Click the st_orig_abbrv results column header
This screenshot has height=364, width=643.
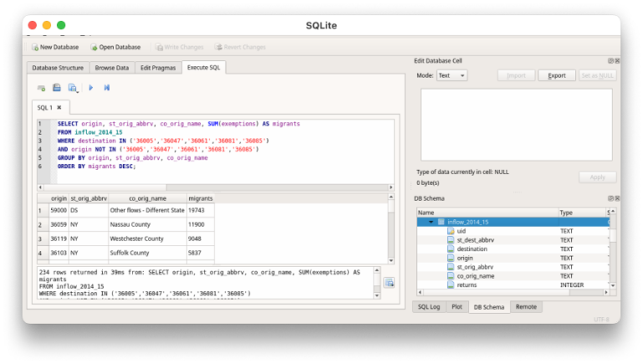click(x=89, y=198)
